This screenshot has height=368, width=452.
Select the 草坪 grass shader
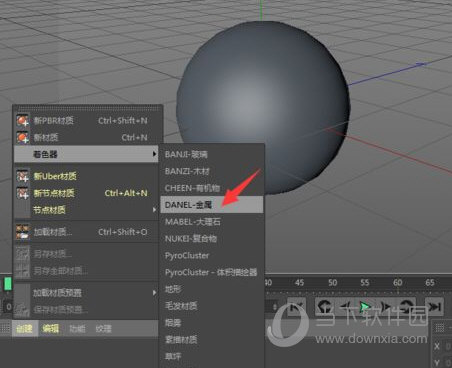pyautogui.click(x=212, y=356)
